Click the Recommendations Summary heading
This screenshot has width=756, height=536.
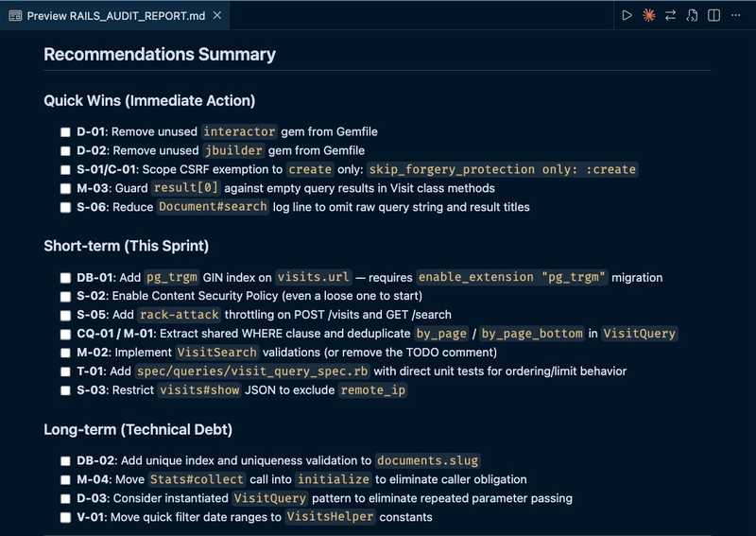(x=160, y=54)
